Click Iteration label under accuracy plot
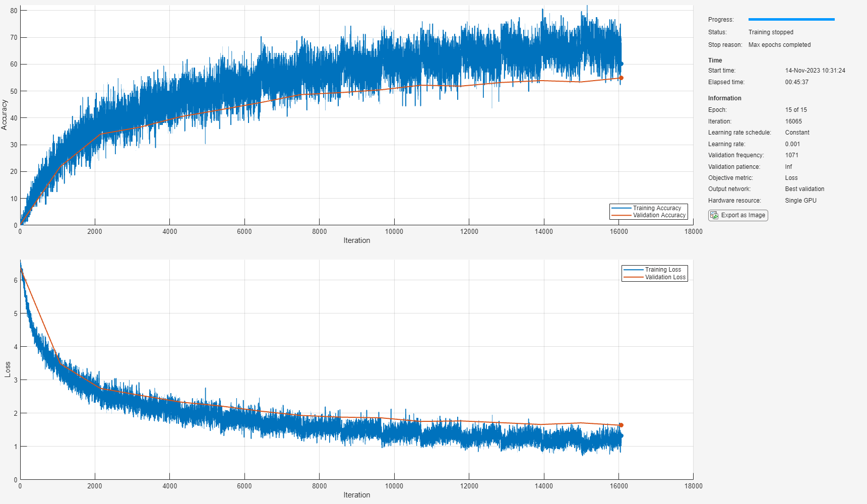867x504 pixels. pos(357,240)
